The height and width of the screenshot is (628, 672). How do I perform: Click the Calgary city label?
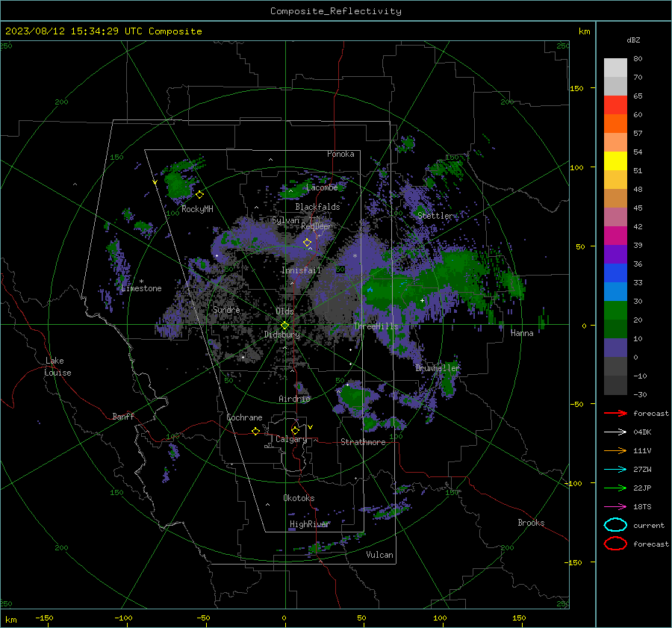[291, 439]
